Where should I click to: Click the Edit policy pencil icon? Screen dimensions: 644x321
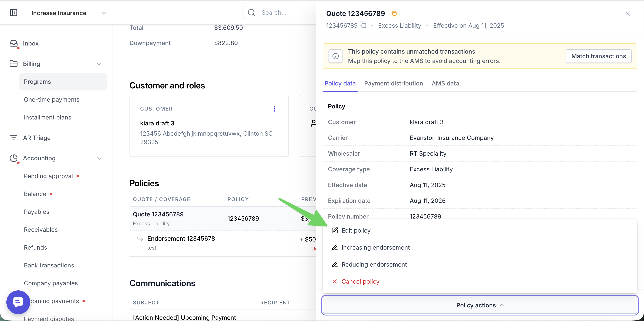click(335, 230)
